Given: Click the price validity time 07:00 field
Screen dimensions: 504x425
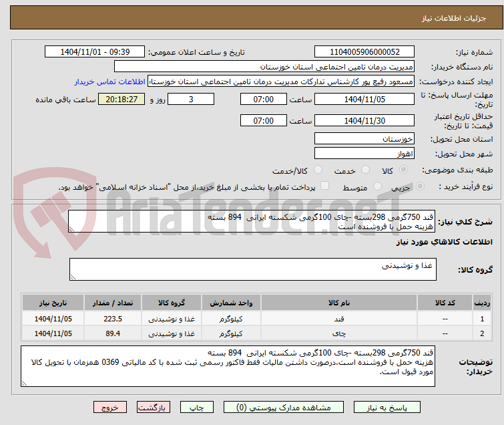Looking at the screenshot, I should (x=264, y=121).
